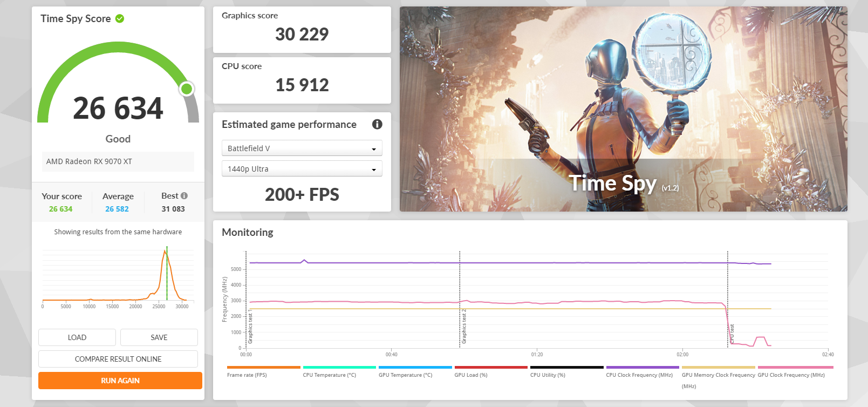
Task: Click the 01:20 time axis label
Action: point(537,355)
